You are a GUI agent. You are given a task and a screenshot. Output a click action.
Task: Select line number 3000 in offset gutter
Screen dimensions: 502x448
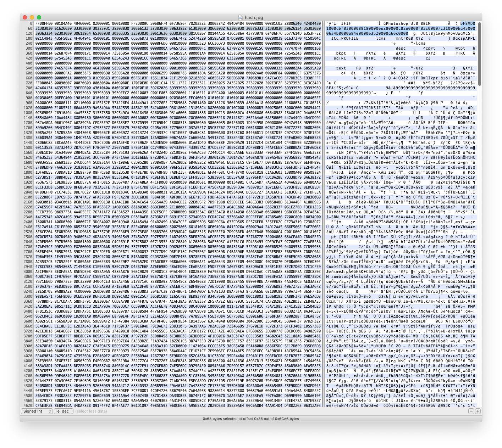tap(27, 272)
